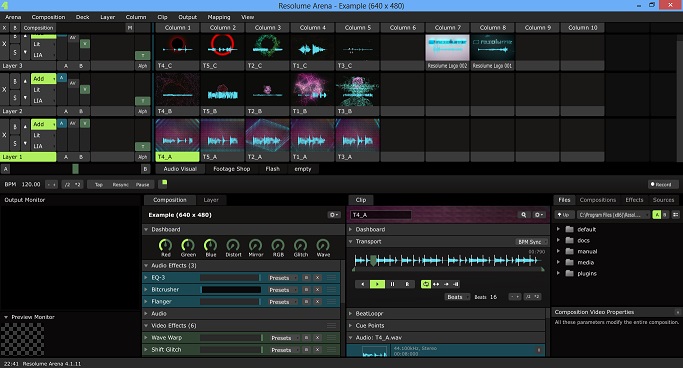Solo Layer 2 with its S button
Viewport: 683px width, 368px height.
[15, 98]
